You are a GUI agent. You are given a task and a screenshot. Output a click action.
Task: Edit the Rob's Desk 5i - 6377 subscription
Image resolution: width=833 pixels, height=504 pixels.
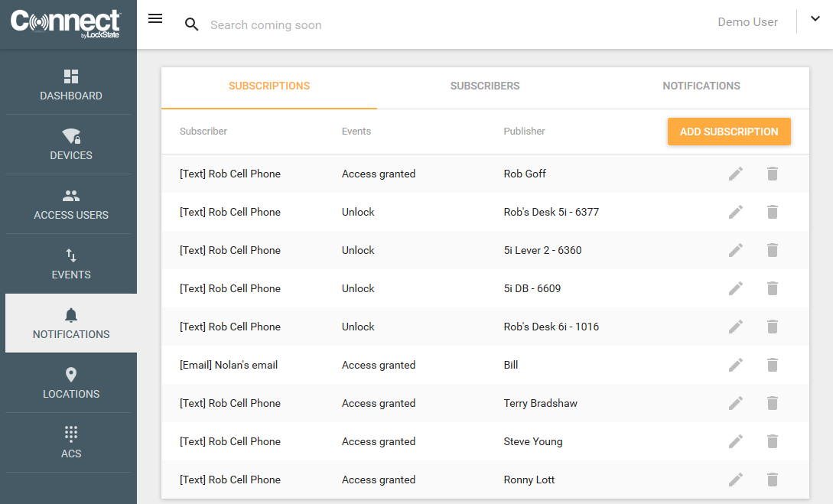tap(736, 212)
